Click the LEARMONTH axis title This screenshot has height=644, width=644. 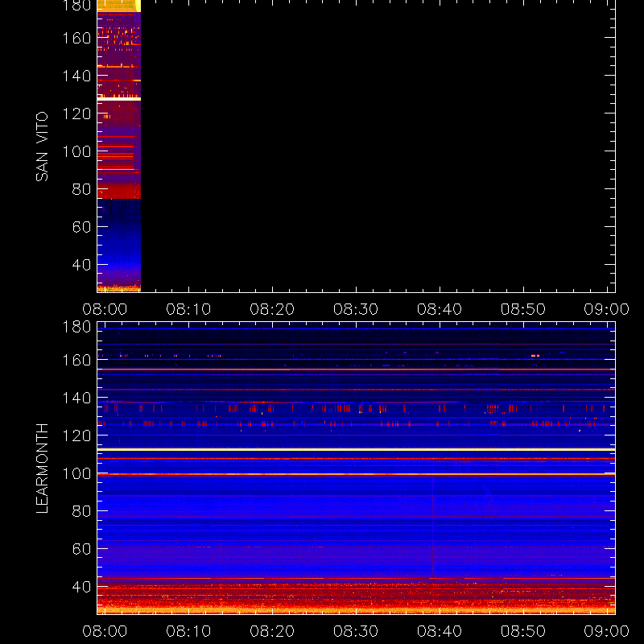42,469
